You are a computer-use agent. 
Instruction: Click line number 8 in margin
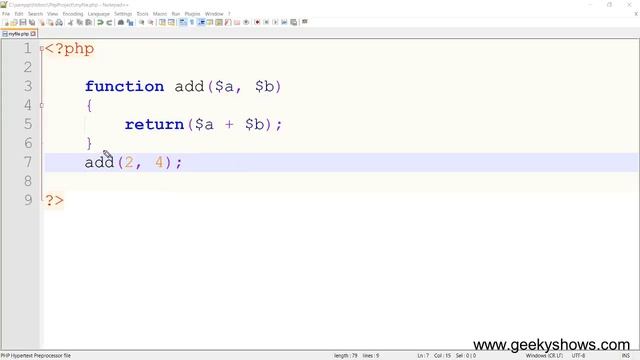[x=28, y=181]
